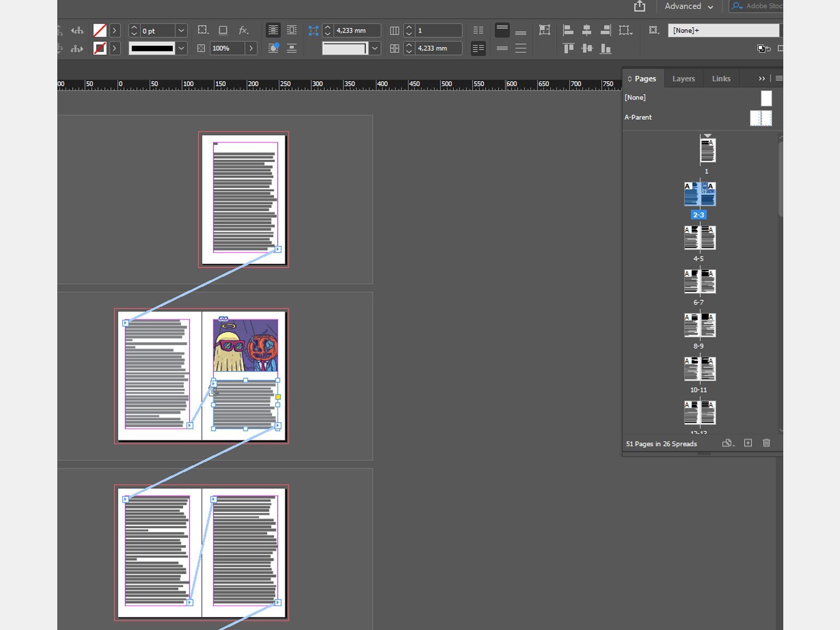Toggle the fill color swatch
The image size is (840, 630).
click(x=100, y=30)
